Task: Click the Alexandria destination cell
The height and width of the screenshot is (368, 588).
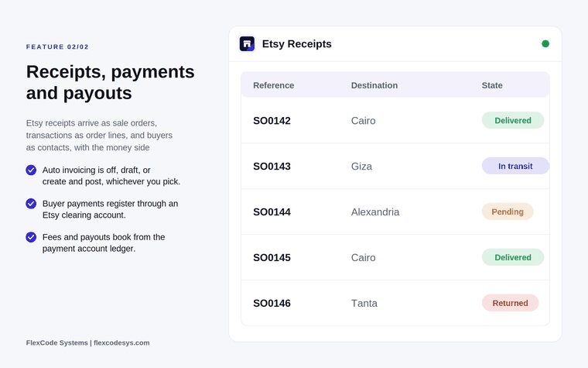Action: click(x=375, y=212)
